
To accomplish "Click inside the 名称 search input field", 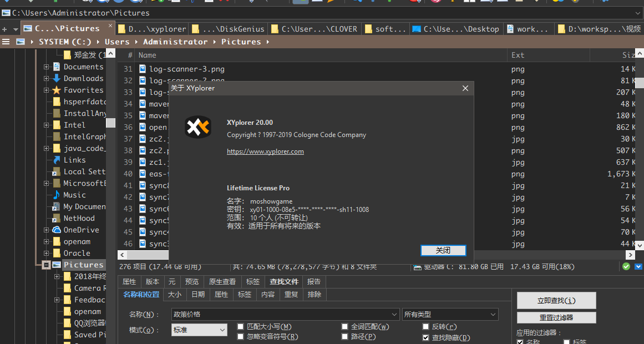I will 281,315.
